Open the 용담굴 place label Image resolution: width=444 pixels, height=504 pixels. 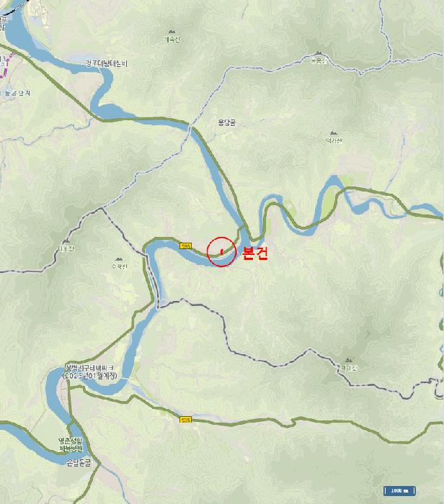click(227, 122)
